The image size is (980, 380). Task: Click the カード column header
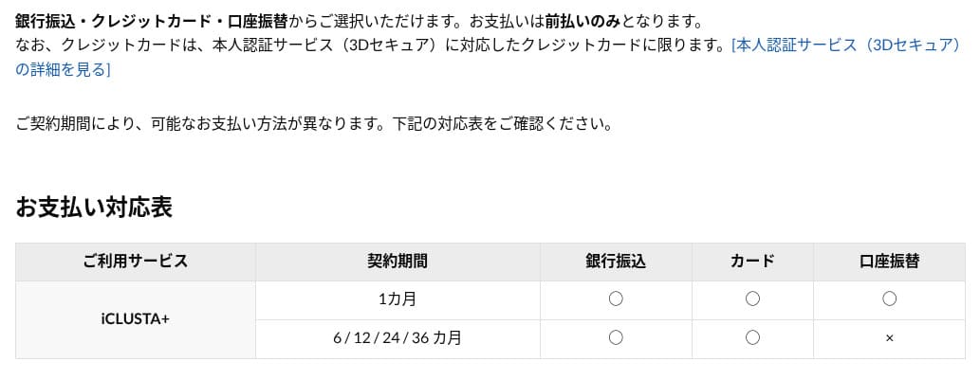[x=752, y=262]
